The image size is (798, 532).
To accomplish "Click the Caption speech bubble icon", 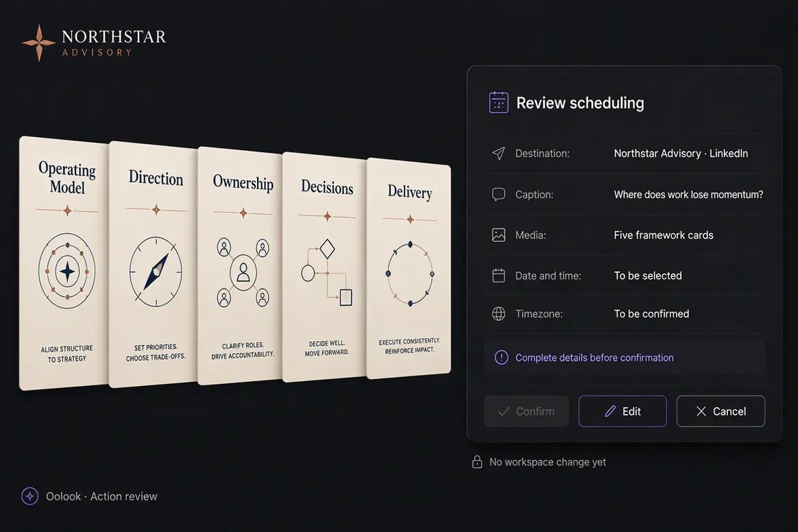I will [499, 195].
